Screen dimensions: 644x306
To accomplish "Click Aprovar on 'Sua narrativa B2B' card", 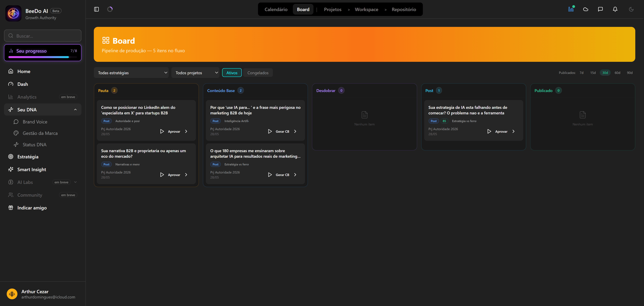I will click(174, 175).
